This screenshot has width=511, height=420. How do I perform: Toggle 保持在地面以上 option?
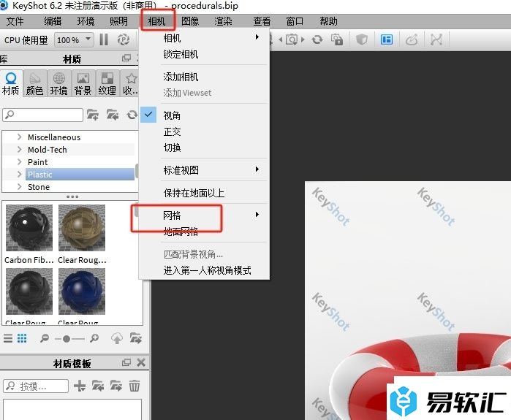(204, 192)
